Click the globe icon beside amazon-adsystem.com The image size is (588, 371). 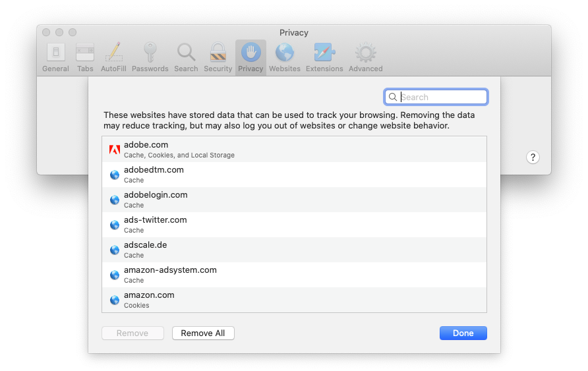[115, 275]
